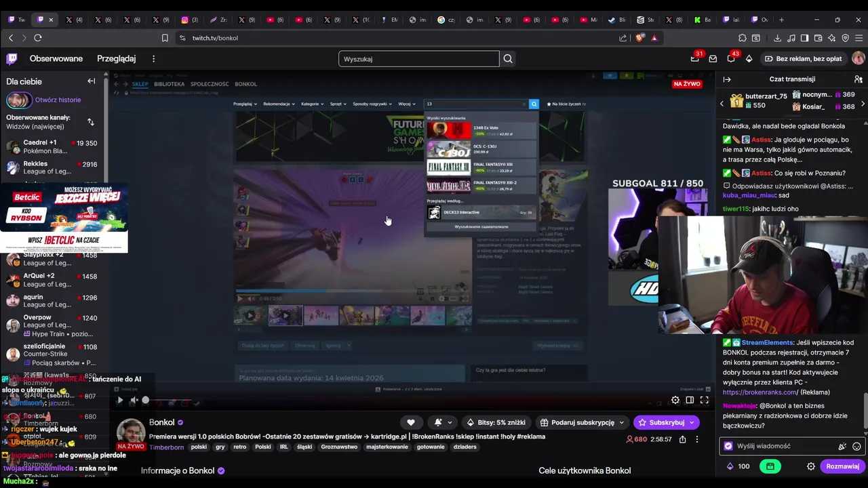Open green channel points rewards button
This screenshot has width=868, height=488.
click(770, 466)
